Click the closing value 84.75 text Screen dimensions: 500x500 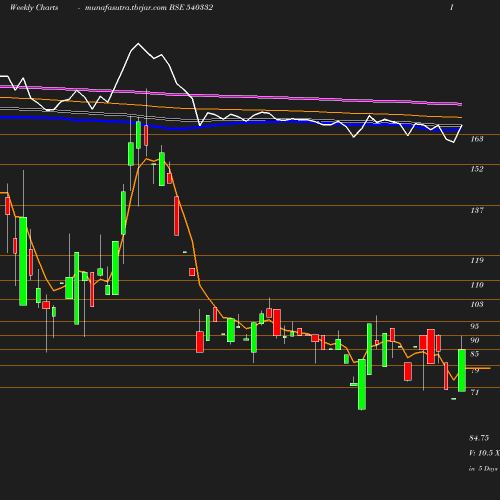(x=479, y=438)
